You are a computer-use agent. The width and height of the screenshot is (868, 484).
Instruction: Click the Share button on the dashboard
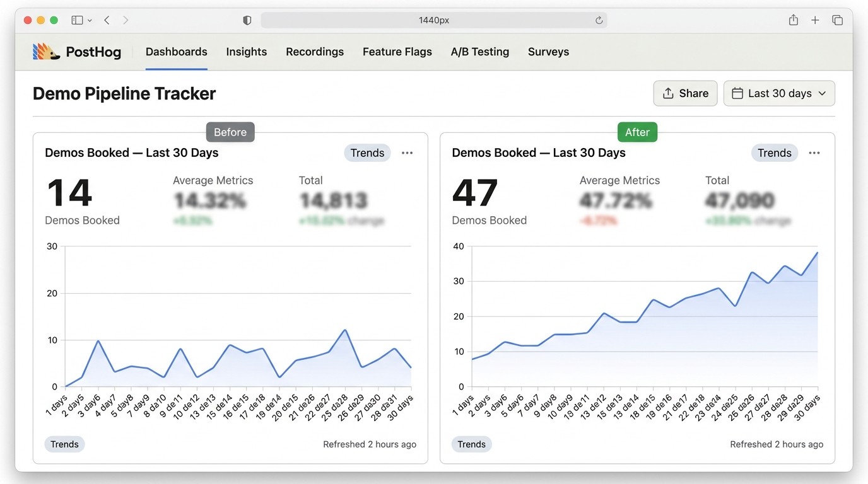tap(685, 93)
